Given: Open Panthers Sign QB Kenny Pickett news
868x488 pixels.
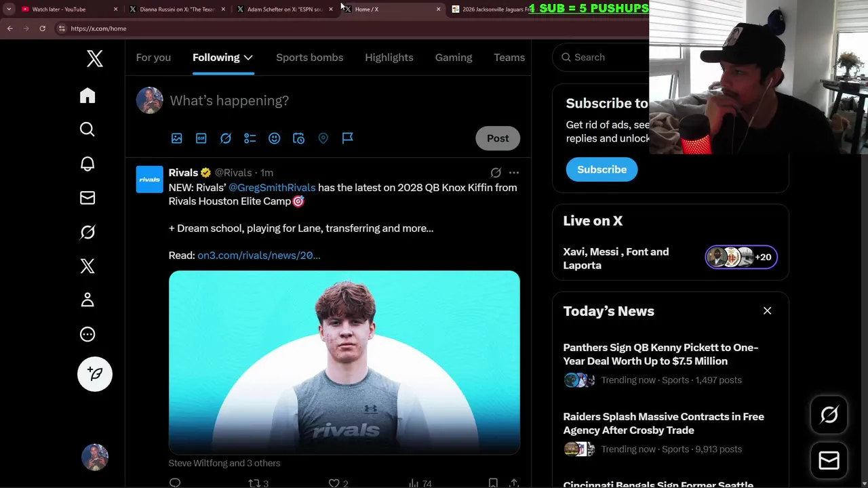Looking at the screenshot, I should [x=660, y=354].
